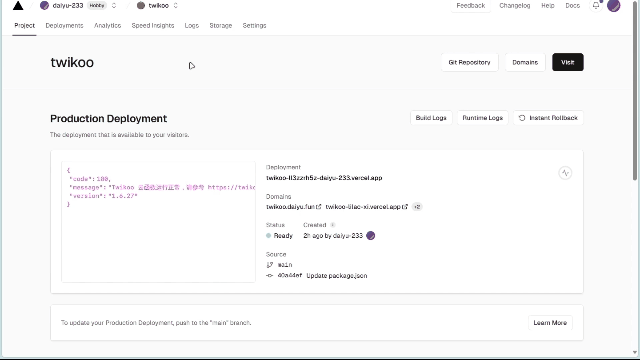Click the Instant Rollback button
Image resolution: width=640 pixels, height=360 pixels.
(x=548, y=118)
